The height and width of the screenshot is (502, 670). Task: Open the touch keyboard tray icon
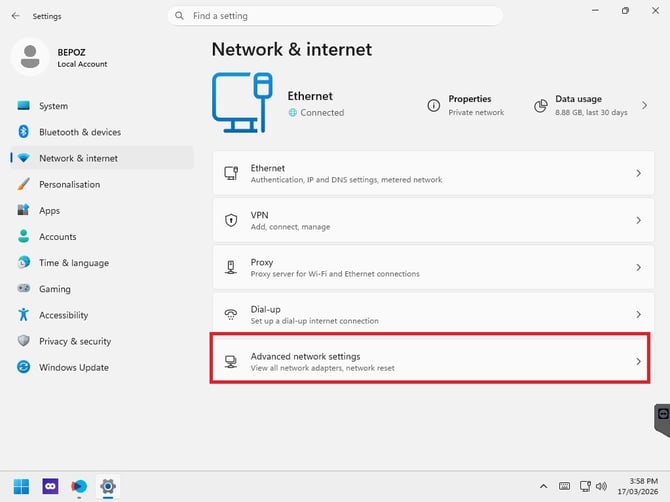pos(564,486)
